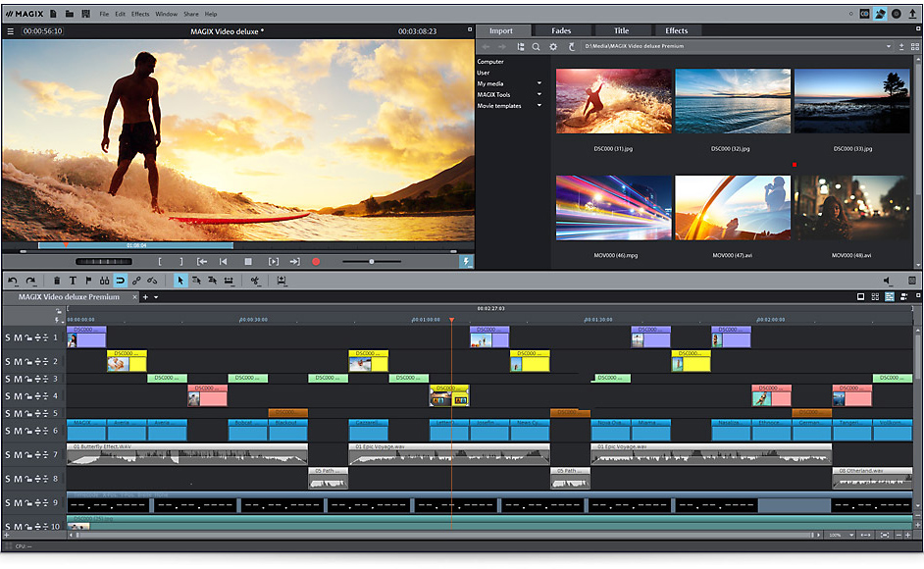Add a new movie tab with plus
This screenshot has height=569, width=924.
[x=145, y=297]
